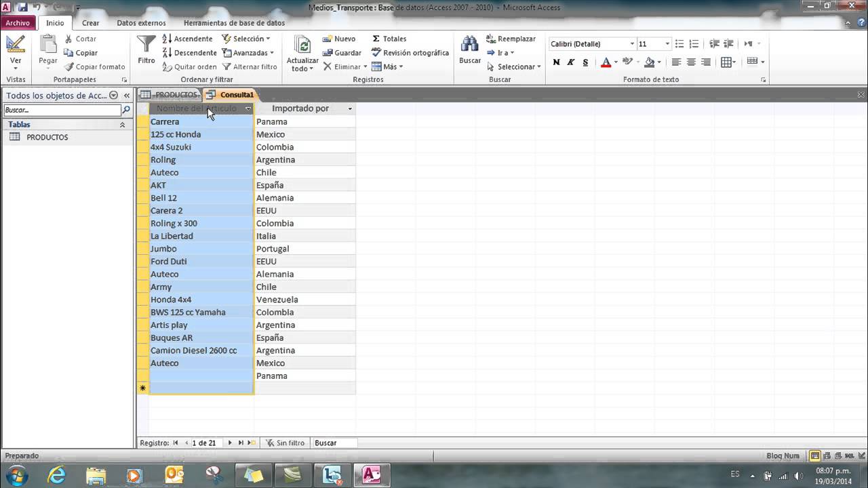
Task: Switch to the Crear ribbon tab
Action: click(x=90, y=23)
